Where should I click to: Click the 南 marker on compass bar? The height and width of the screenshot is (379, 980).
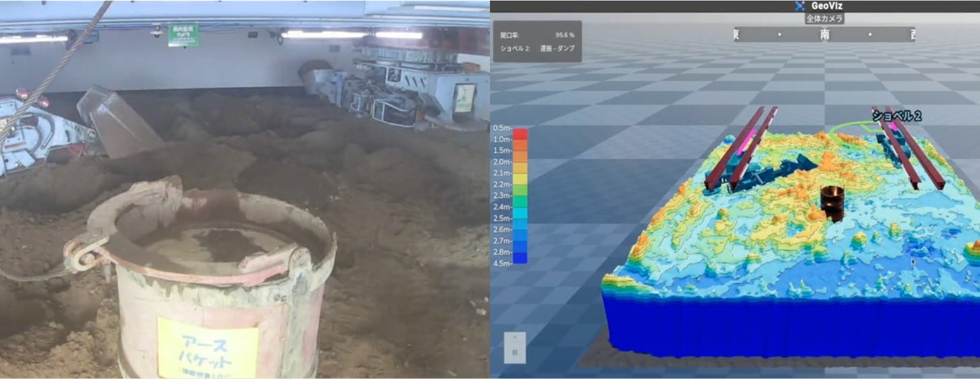pos(825,35)
